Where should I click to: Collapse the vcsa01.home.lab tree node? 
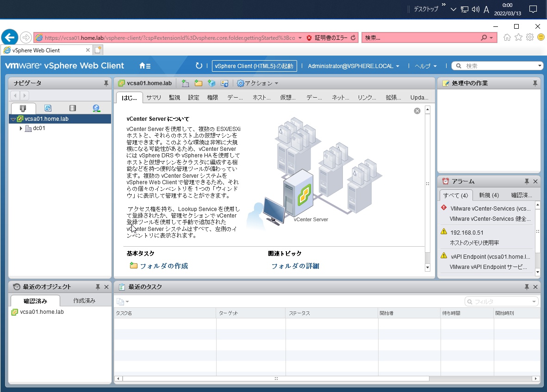tap(13, 119)
